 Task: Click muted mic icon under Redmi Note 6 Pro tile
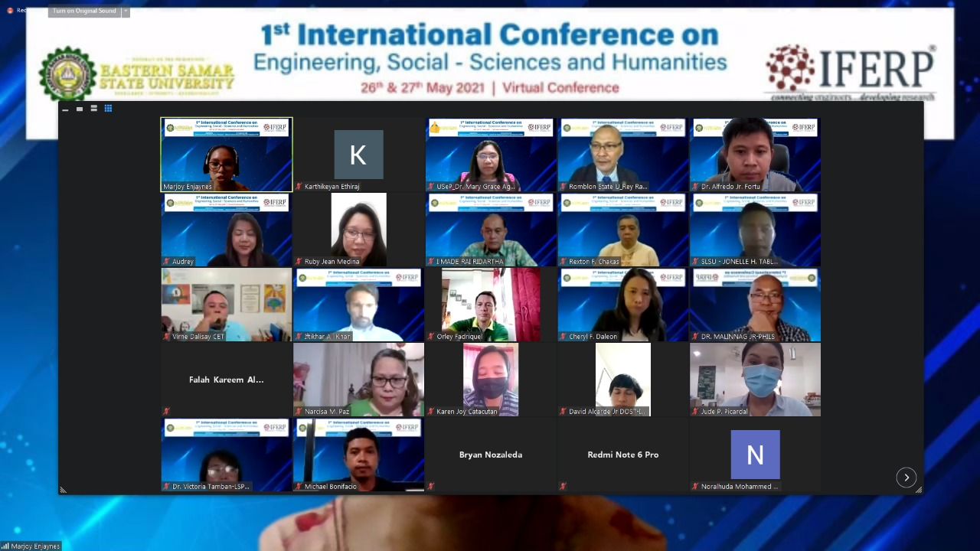tap(563, 487)
